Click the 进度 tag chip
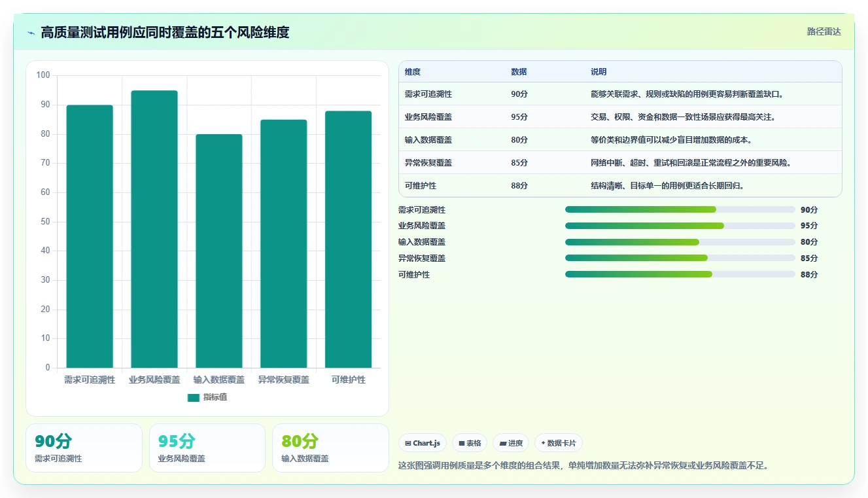868x498 pixels. pyautogui.click(x=511, y=443)
